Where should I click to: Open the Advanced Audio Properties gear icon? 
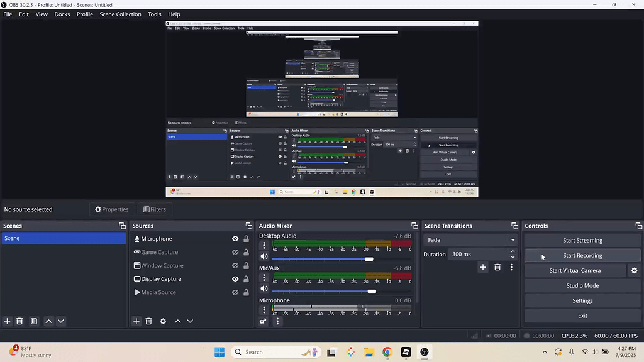[263, 321]
